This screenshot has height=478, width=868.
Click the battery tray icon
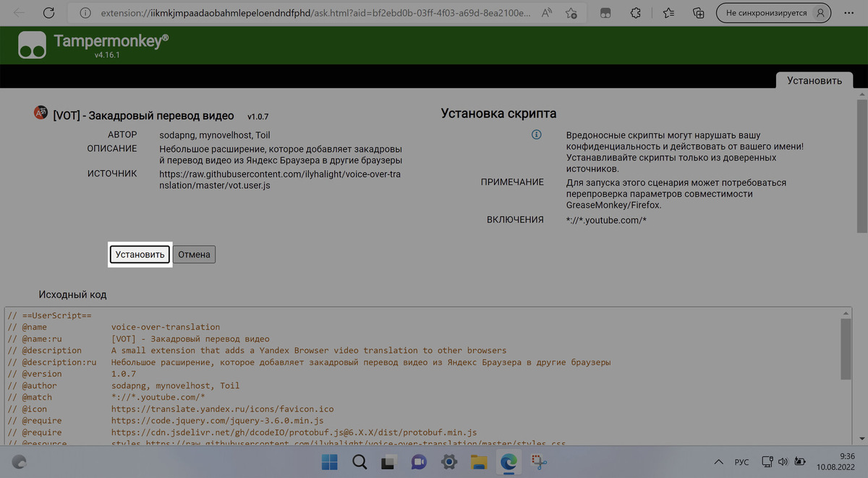[x=800, y=461]
